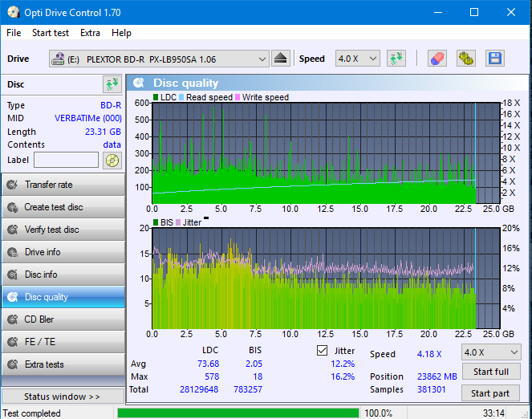Click the '23.31 GB' length value
The width and height of the screenshot is (532, 419).
[x=103, y=132]
